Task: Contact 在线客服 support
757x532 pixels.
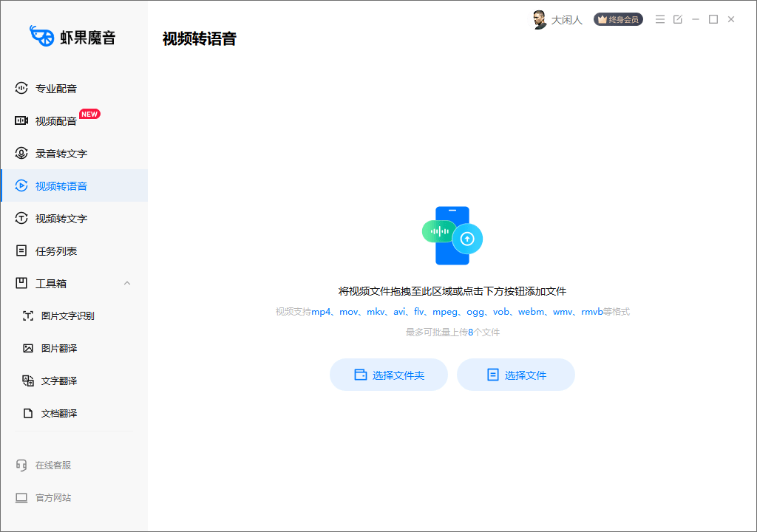Action: point(53,465)
